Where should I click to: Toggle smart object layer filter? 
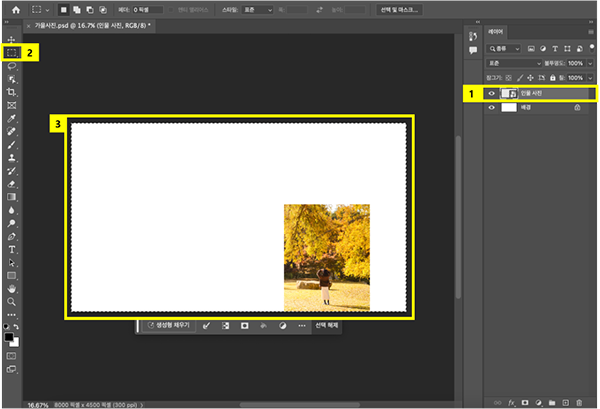tap(579, 49)
